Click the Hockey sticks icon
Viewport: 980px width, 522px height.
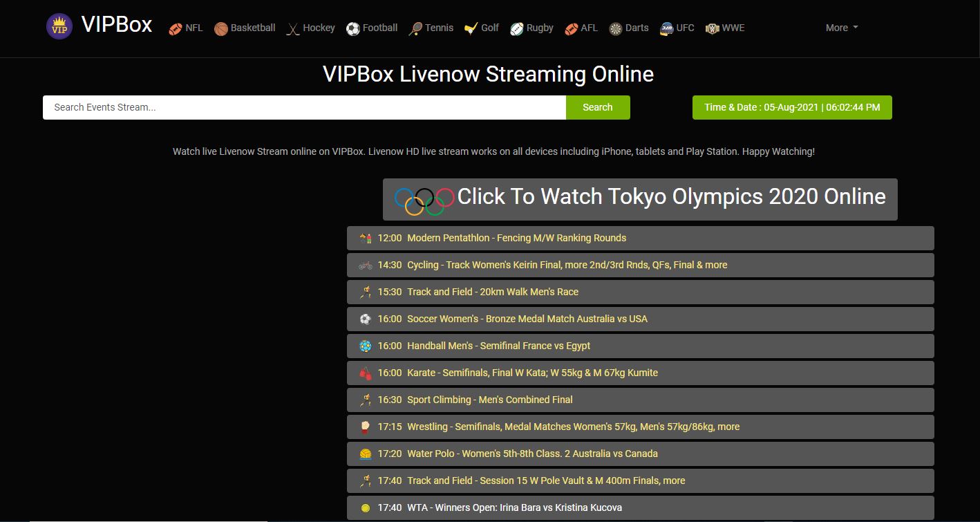293,29
